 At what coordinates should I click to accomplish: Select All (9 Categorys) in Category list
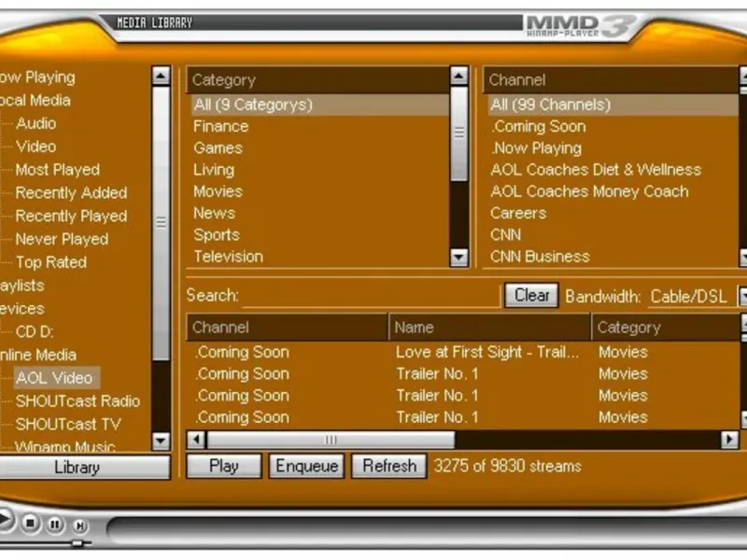pos(319,105)
